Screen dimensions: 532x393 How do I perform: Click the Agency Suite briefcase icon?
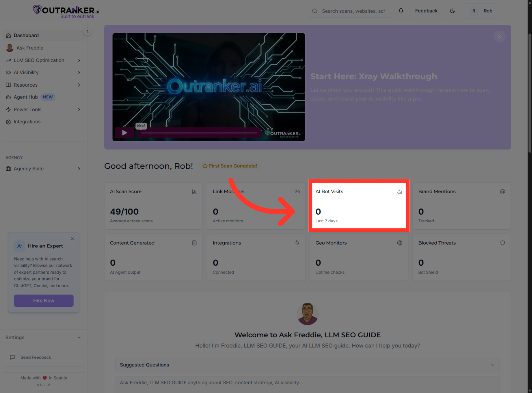pos(8,169)
